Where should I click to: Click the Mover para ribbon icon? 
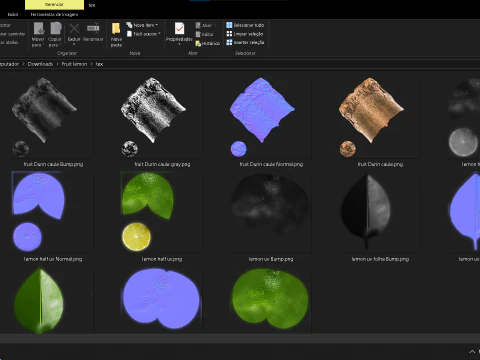pyautogui.click(x=38, y=29)
